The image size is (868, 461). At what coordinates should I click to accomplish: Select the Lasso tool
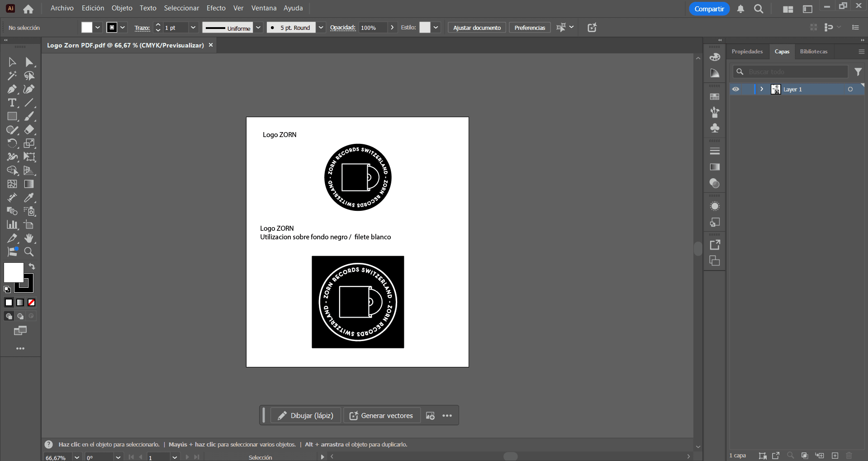point(29,76)
